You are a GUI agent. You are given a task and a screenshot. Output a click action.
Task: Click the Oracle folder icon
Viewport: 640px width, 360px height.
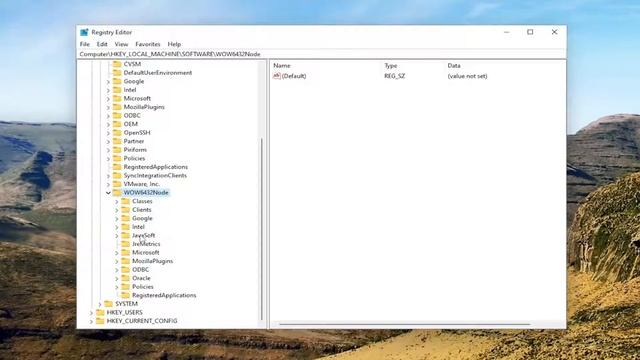click(126, 278)
